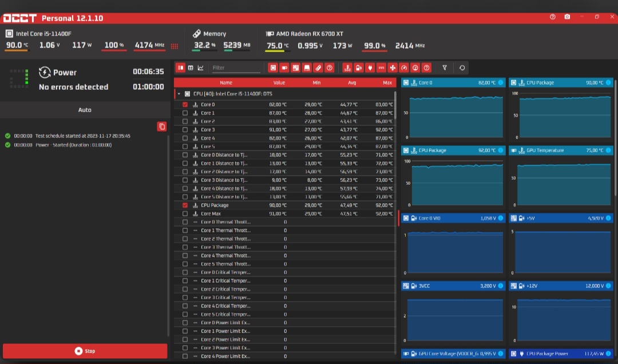618x364 pixels.
Task: Enable the Core 3 checkbox
Action: (185, 130)
